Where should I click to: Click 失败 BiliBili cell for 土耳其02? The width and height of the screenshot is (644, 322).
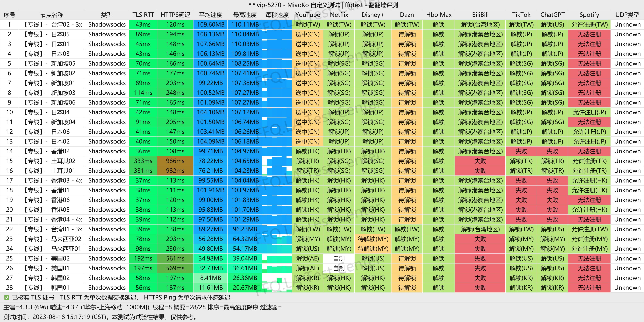pos(480,161)
